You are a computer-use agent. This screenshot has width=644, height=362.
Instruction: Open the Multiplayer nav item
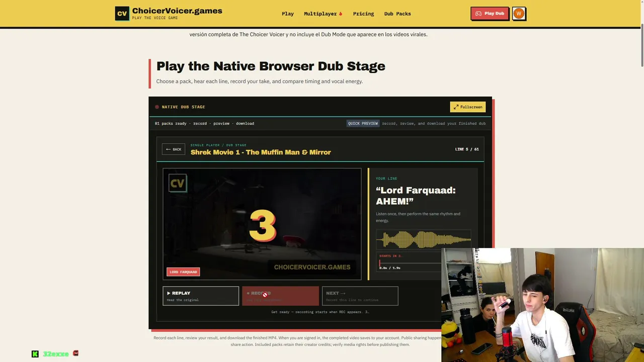point(323,14)
